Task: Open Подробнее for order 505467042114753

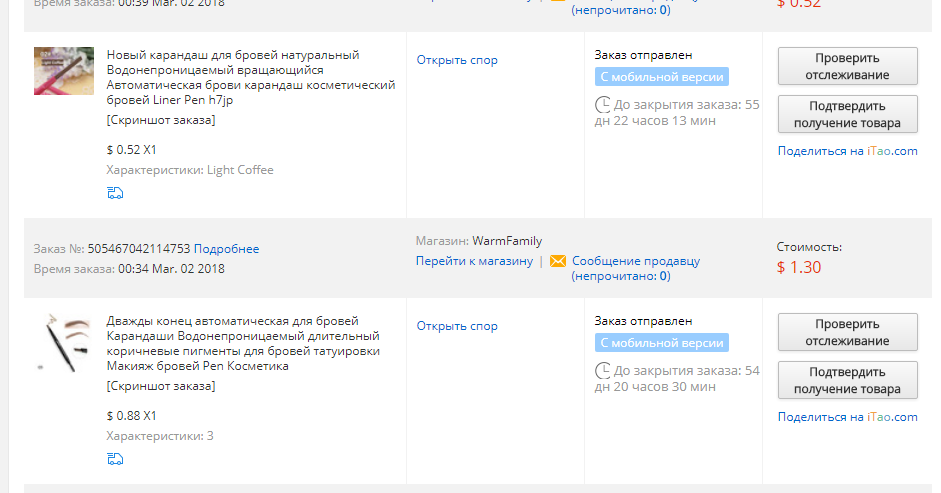Action: pos(226,249)
